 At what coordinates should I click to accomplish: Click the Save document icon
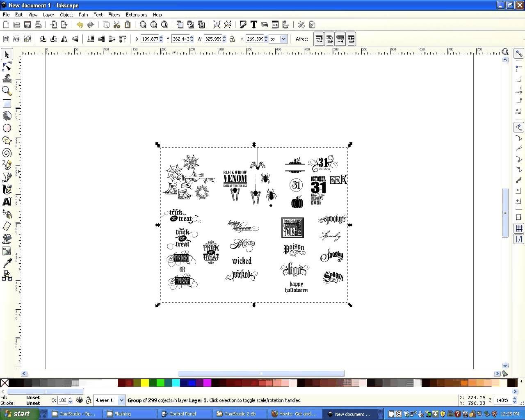click(x=27, y=25)
